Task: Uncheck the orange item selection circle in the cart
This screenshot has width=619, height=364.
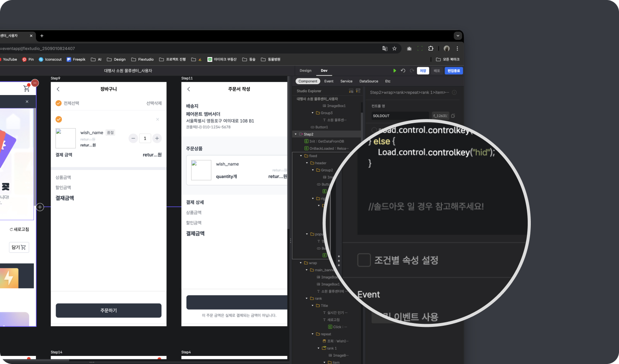Action: pos(58,119)
